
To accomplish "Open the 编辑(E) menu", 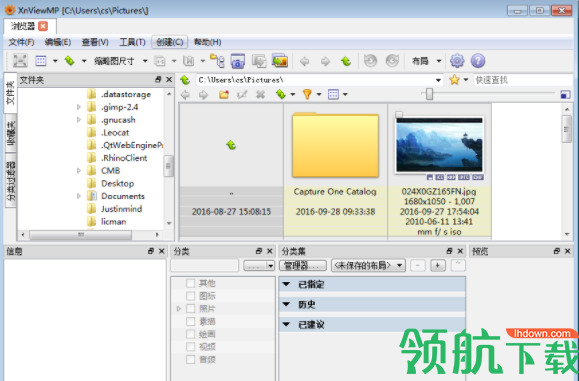I will 58,42.
